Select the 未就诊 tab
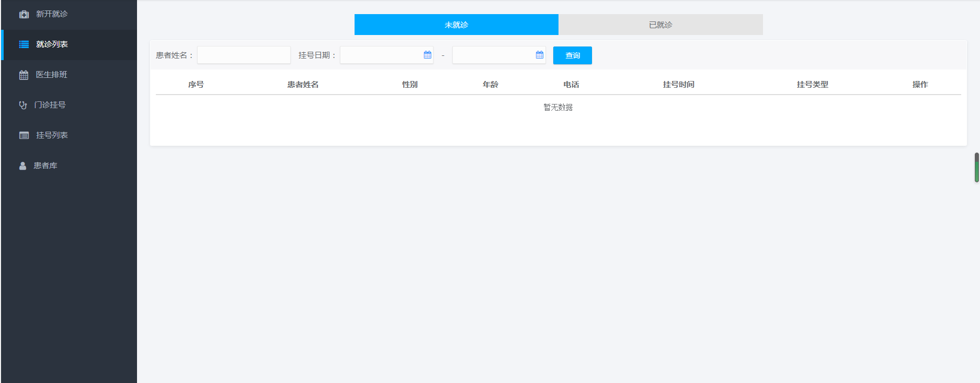Image resolution: width=980 pixels, height=383 pixels. [456, 25]
